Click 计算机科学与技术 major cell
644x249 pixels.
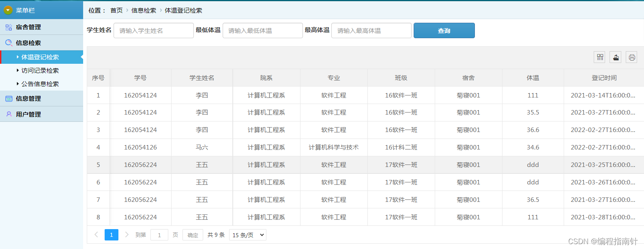point(334,147)
